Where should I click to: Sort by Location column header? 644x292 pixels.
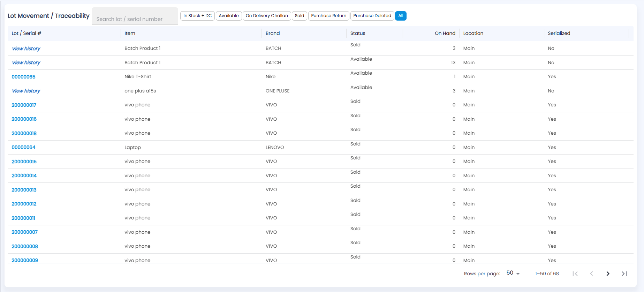tap(473, 33)
